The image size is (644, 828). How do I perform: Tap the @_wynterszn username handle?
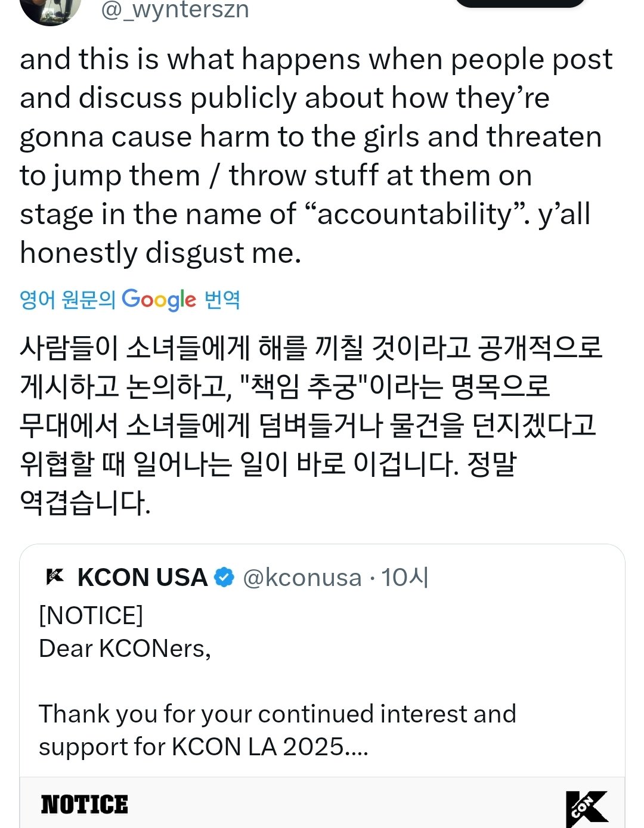tap(175, 10)
